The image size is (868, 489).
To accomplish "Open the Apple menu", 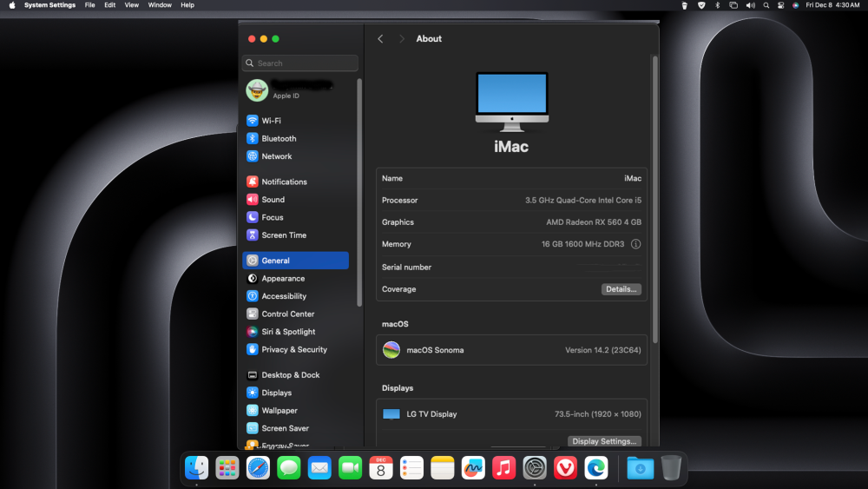I will click(x=12, y=5).
